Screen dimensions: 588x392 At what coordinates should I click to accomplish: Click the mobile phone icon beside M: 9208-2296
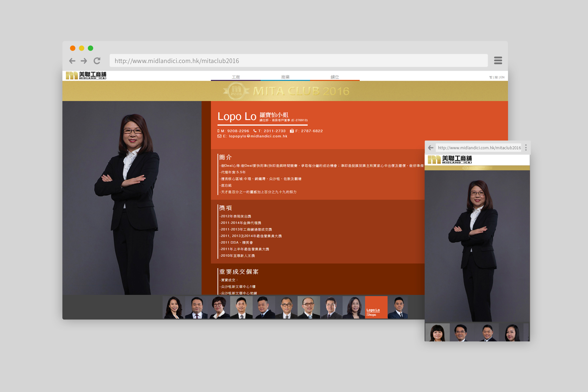pyautogui.click(x=219, y=131)
